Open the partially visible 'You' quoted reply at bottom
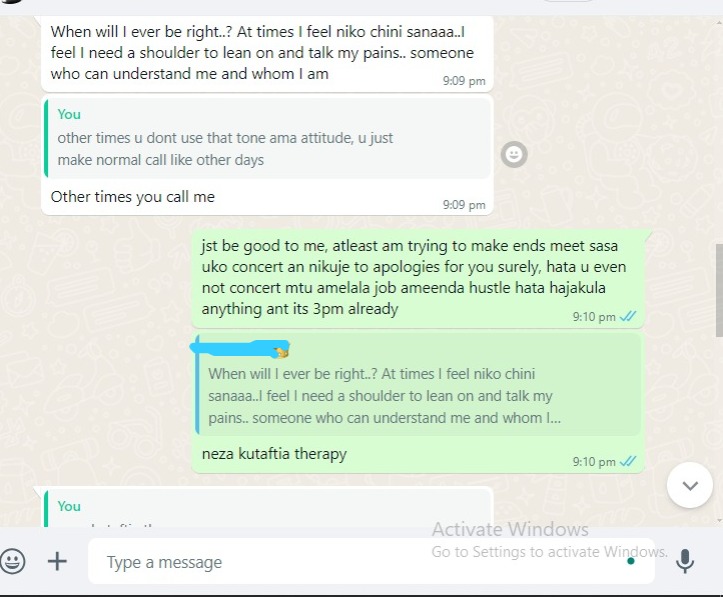The image size is (723, 597). click(x=267, y=508)
